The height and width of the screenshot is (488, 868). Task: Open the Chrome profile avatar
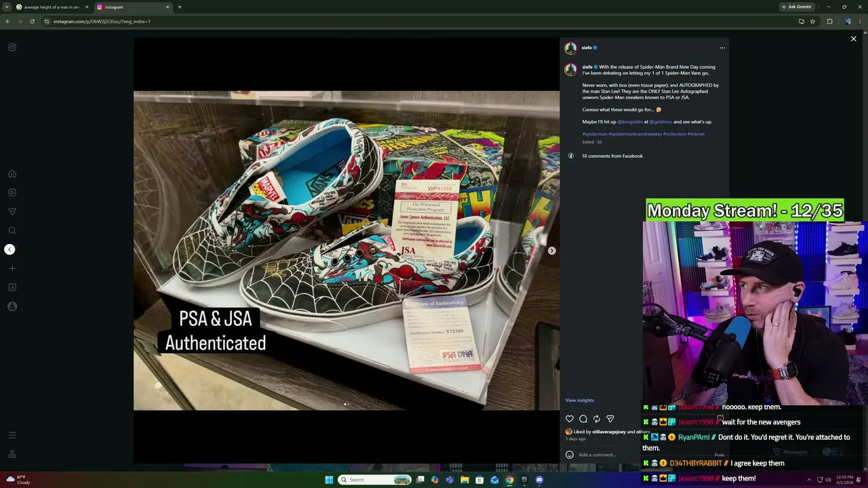[848, 21]
